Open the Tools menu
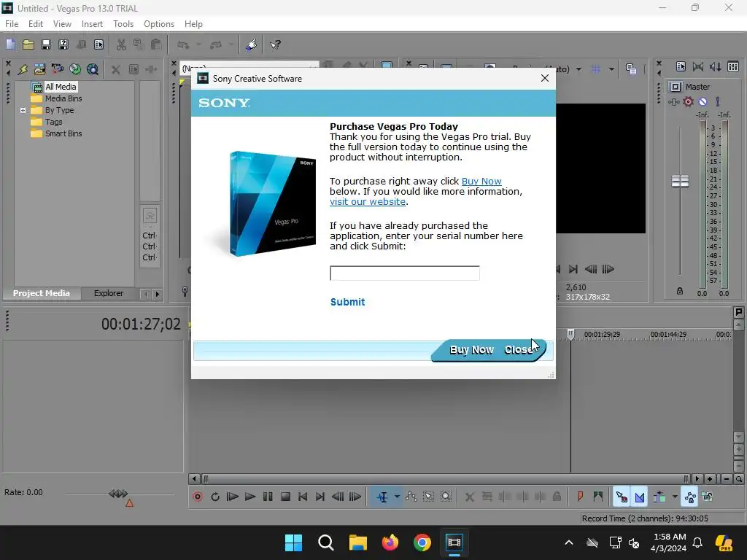The height and width of the screenshot is (560, 747). (x=123, y=24)
